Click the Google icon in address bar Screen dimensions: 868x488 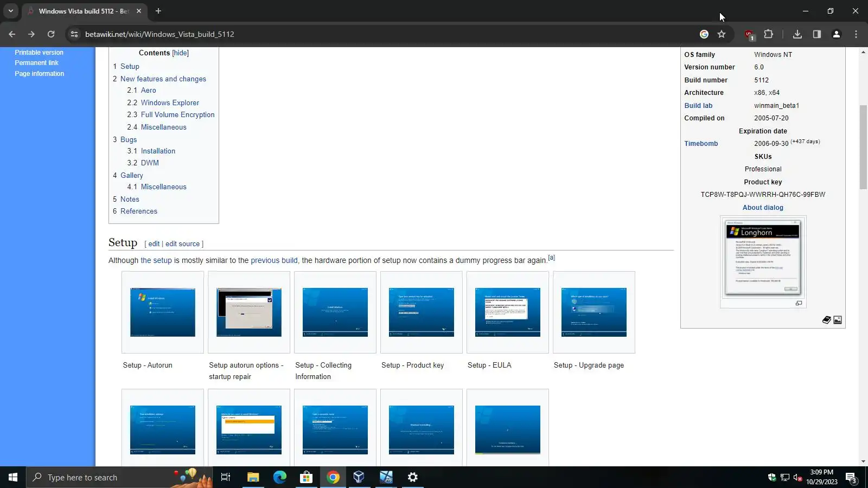[704, 34]
